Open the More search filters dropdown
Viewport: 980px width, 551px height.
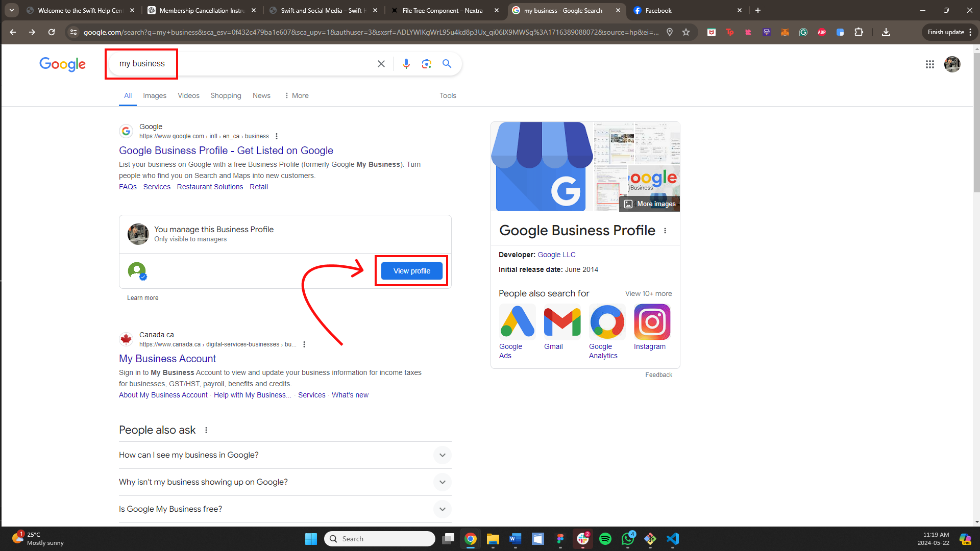(297, 95)
